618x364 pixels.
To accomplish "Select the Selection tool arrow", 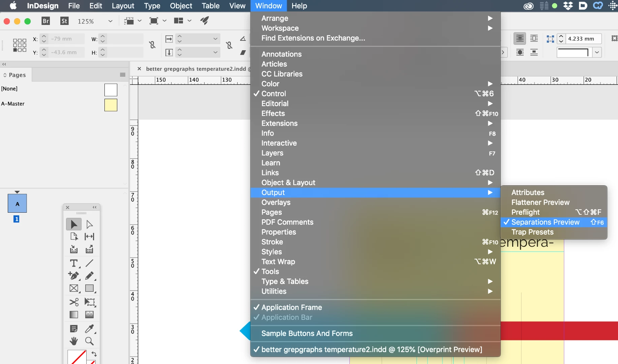I will pos(74,224).
